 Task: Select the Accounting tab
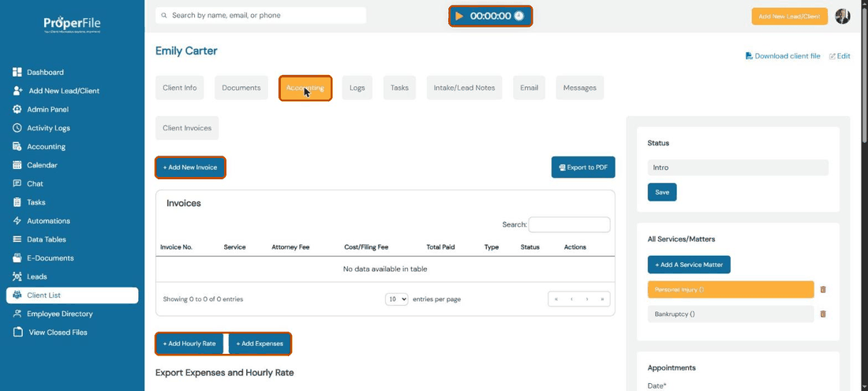(305, 88)
